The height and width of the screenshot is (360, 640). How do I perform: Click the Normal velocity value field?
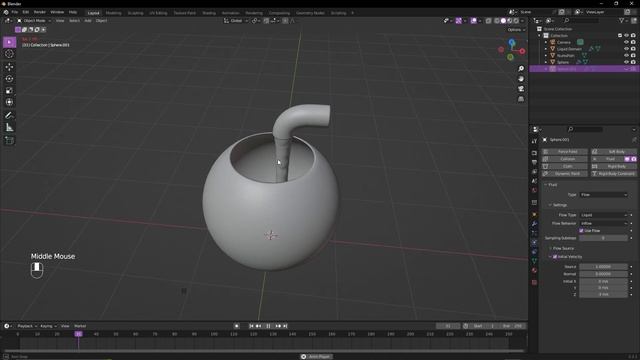(603, 274)
